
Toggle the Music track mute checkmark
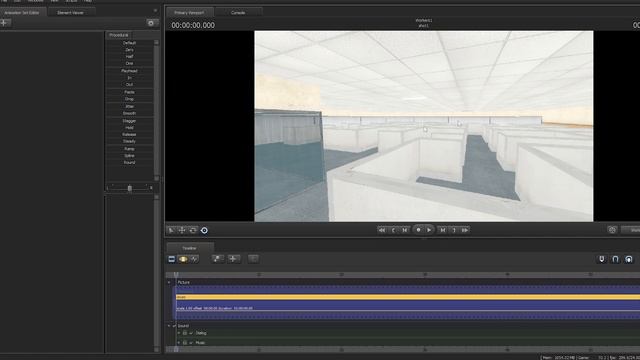191,343
